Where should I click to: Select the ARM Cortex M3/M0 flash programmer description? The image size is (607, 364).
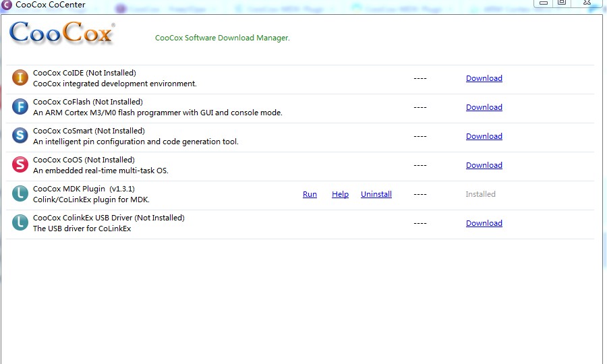(158, 113)
